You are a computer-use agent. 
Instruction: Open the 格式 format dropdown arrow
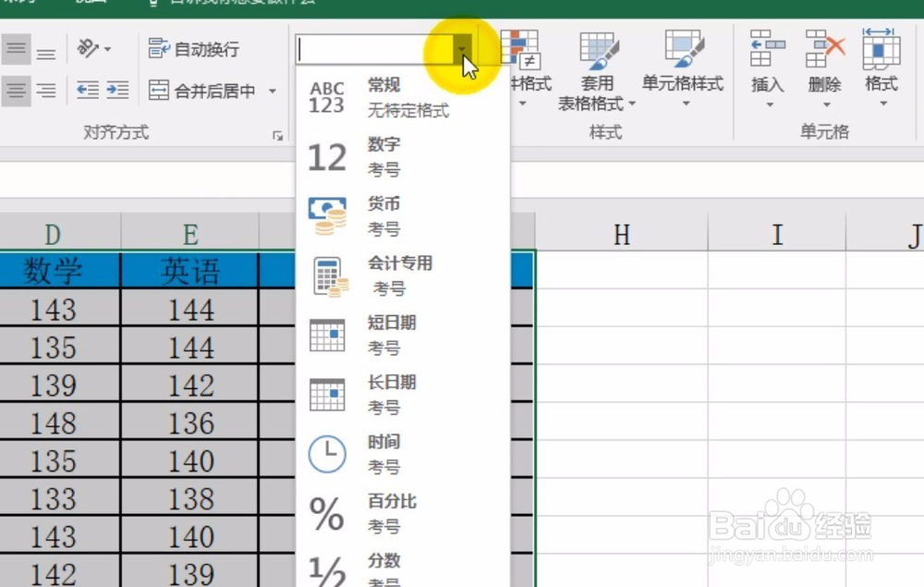[882, 104]
